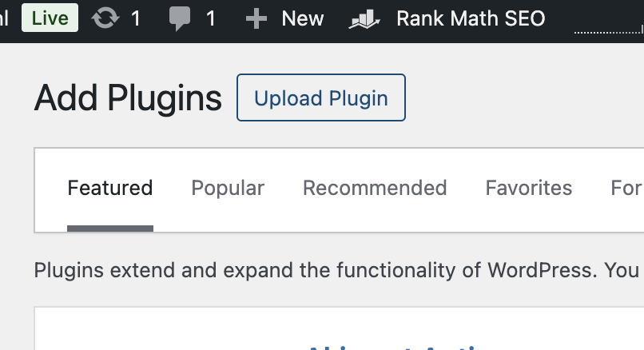
Task: Open the partially visible plugin title link
Action: tap(400, 345)
